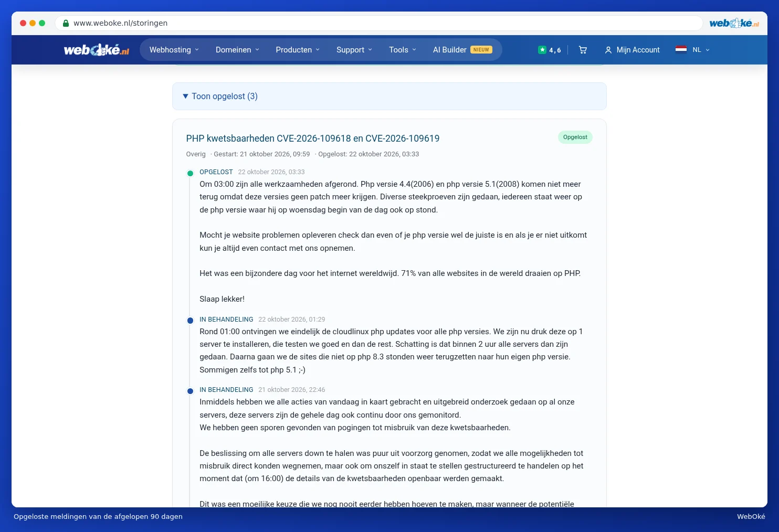Expand the Webhosting dropdown menu
Screen dimensions: 779x532
click(174, 50)
